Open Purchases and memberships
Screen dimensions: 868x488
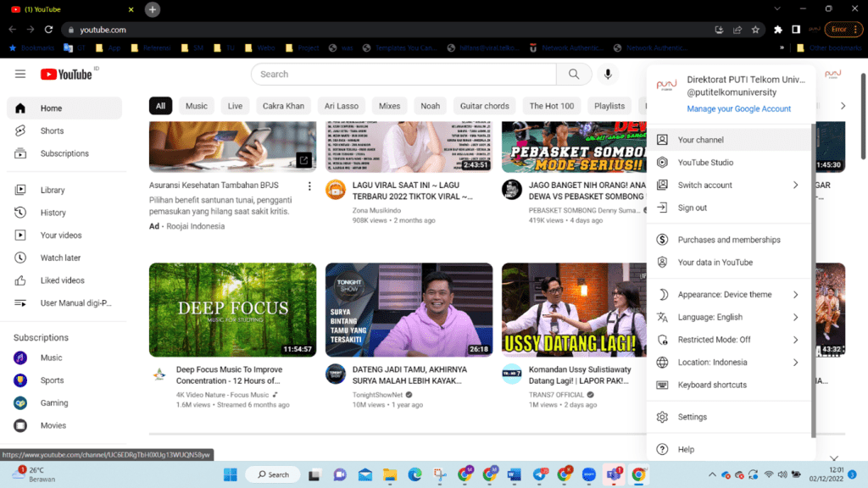tap(730, 240)
